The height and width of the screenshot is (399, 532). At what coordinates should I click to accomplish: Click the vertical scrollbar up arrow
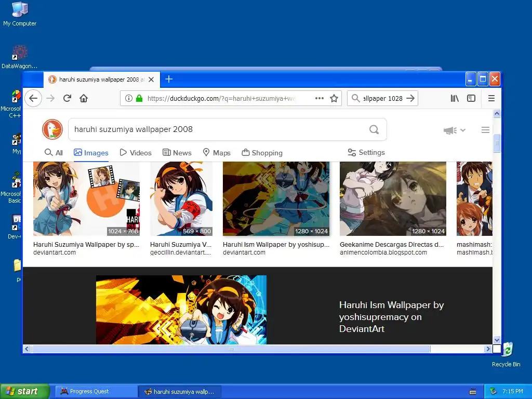497,114
